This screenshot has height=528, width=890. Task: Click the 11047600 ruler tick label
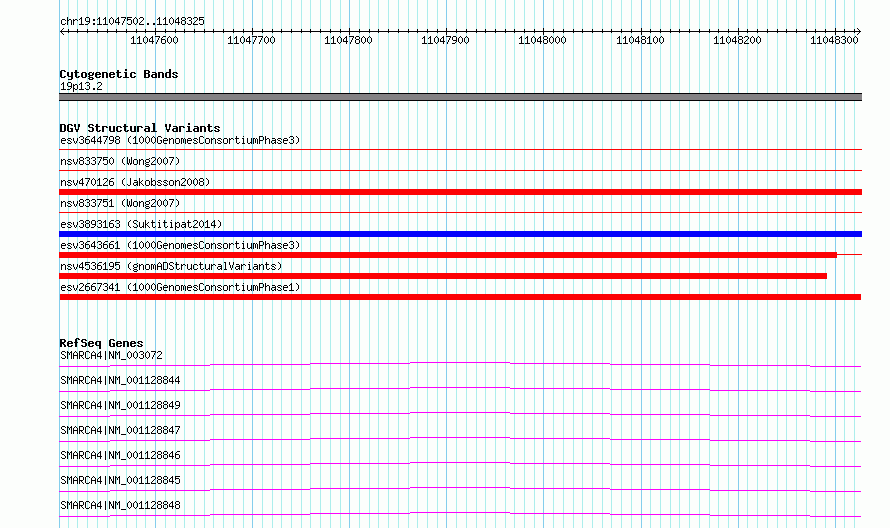154,40
